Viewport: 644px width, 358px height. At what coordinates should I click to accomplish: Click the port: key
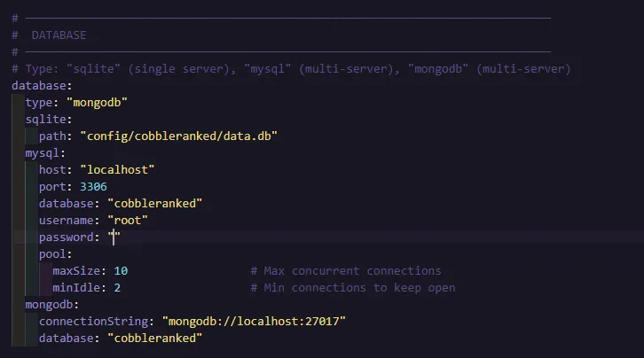coord(56,187)
